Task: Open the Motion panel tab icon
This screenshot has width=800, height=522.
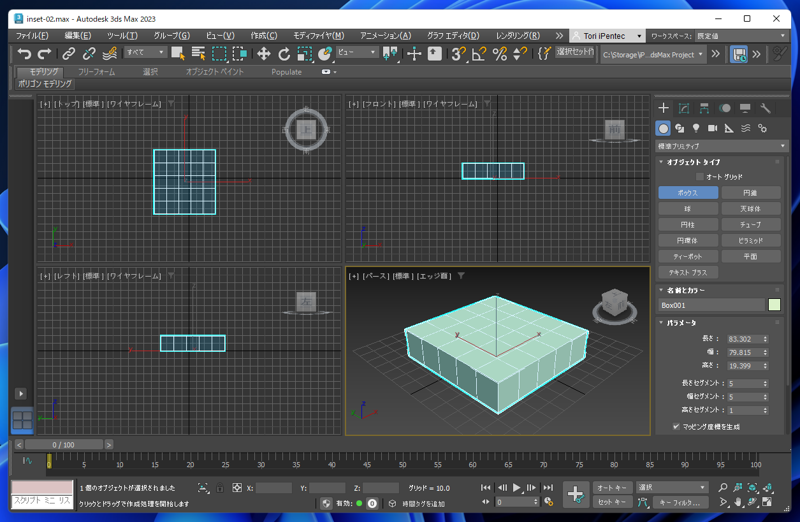Action: pos(724,108)
